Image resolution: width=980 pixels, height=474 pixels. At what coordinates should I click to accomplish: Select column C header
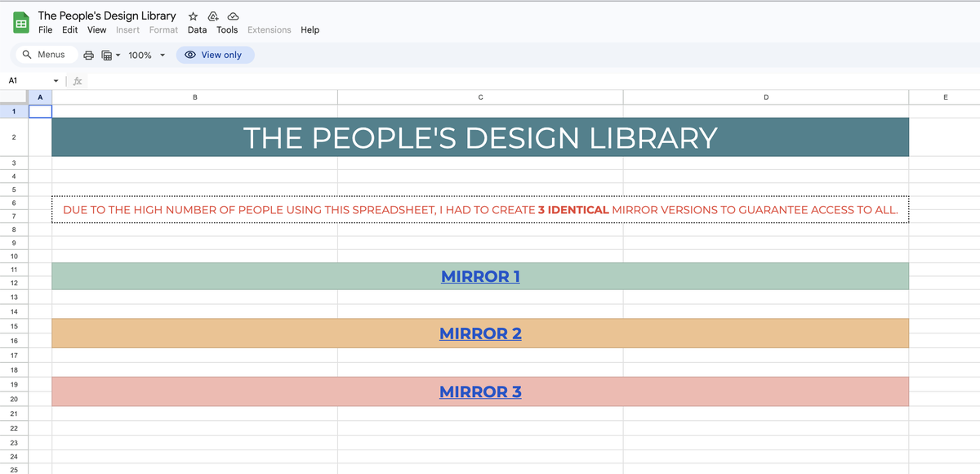coord(480,97)
